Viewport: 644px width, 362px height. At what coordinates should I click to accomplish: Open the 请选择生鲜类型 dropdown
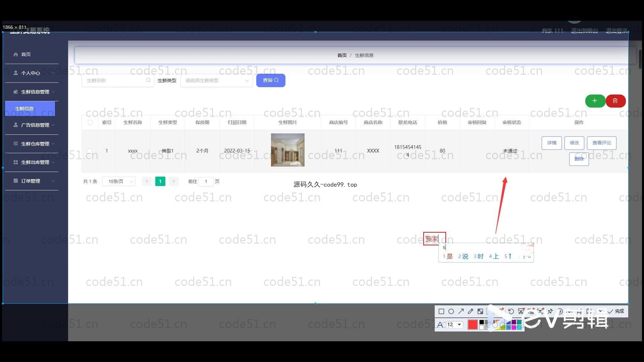tap(216, 80)
